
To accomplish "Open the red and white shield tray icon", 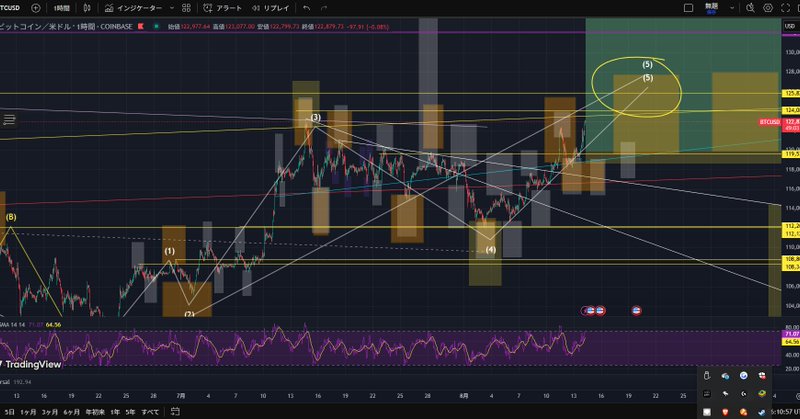I will [x=762, y=376].
